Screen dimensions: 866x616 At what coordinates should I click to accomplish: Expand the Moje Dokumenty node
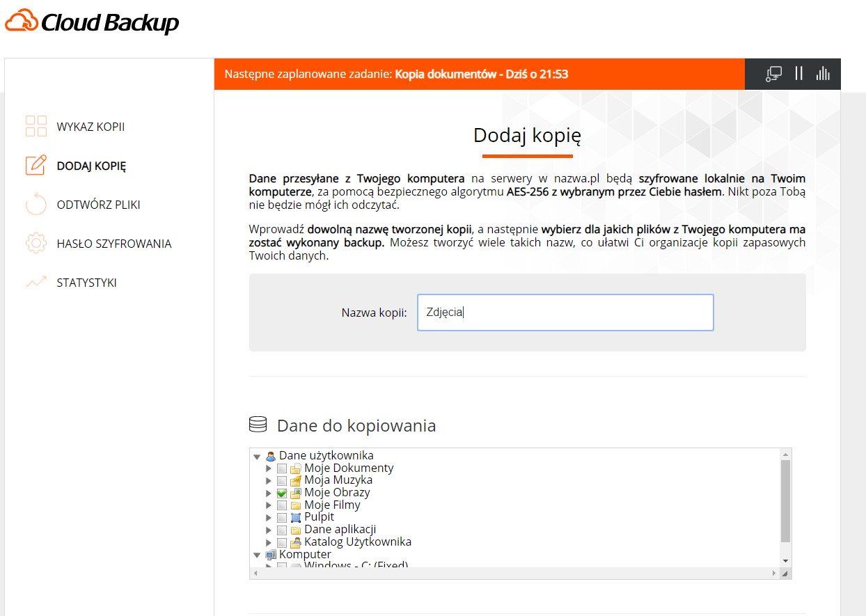tap(269, 468)
